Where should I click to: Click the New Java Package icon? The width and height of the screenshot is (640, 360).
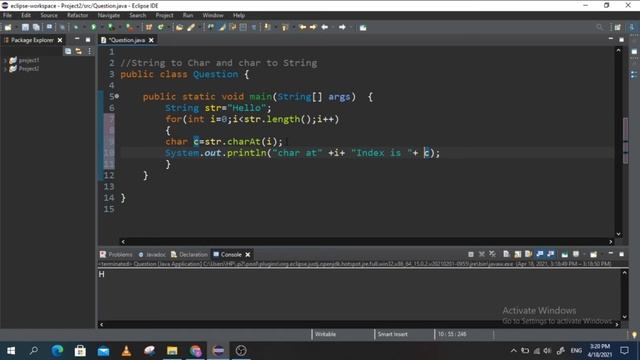(x=149, y=27)
